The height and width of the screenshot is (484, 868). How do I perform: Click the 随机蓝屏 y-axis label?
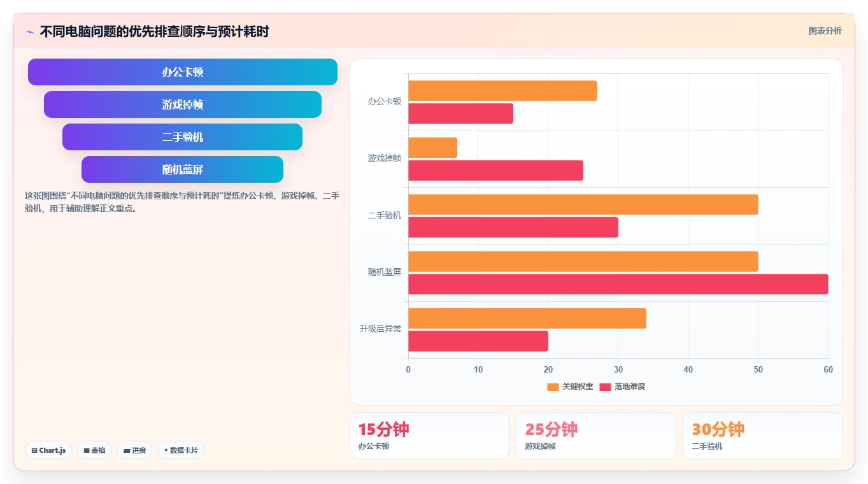(385, 272)
